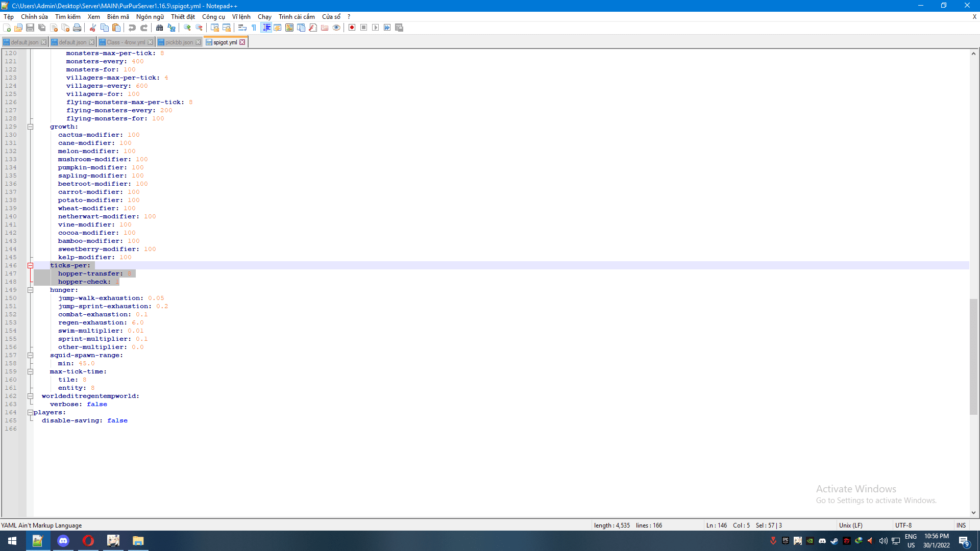Viewport: 980px width, 551px height.
Task: Open Find with the binoculars icon
Action: click(160, 28)
